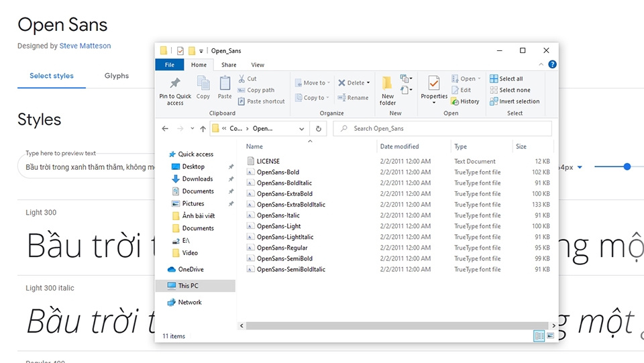Select Copy path command
Image resolution: width=644 pixels, height=363 pixels.
pos(256,90)
